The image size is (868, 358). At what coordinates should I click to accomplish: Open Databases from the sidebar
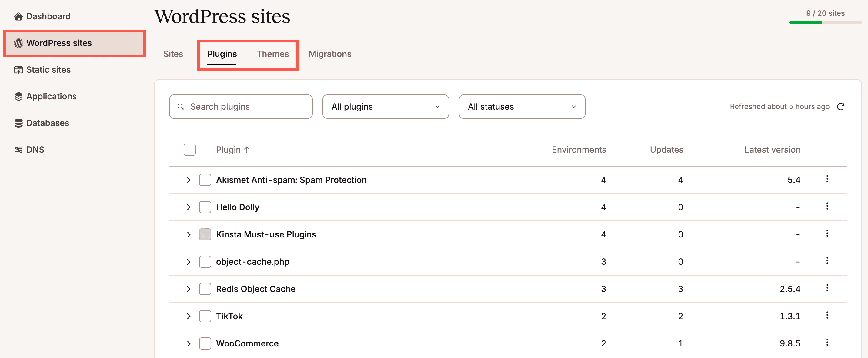pyautogui.click(x=48, y=123)
